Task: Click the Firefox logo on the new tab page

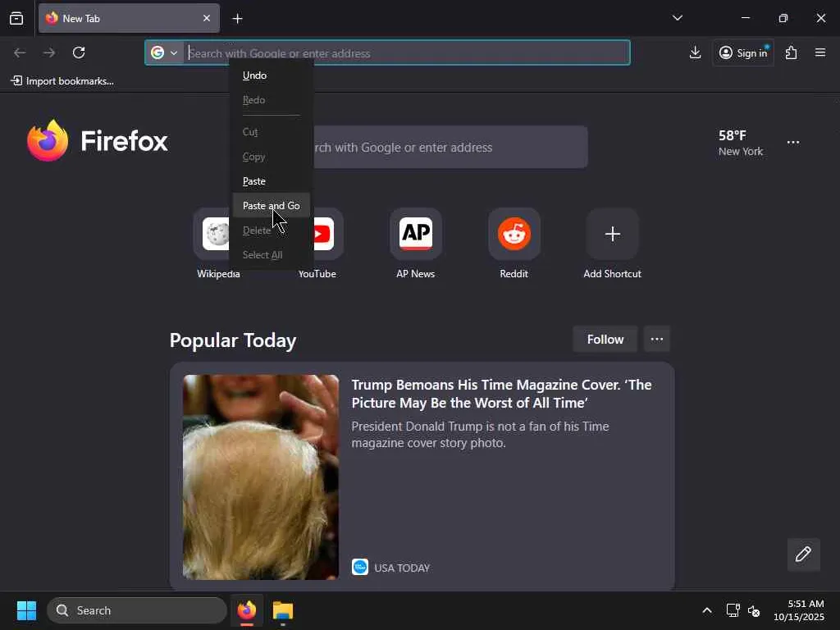Action: click(97, 140)
